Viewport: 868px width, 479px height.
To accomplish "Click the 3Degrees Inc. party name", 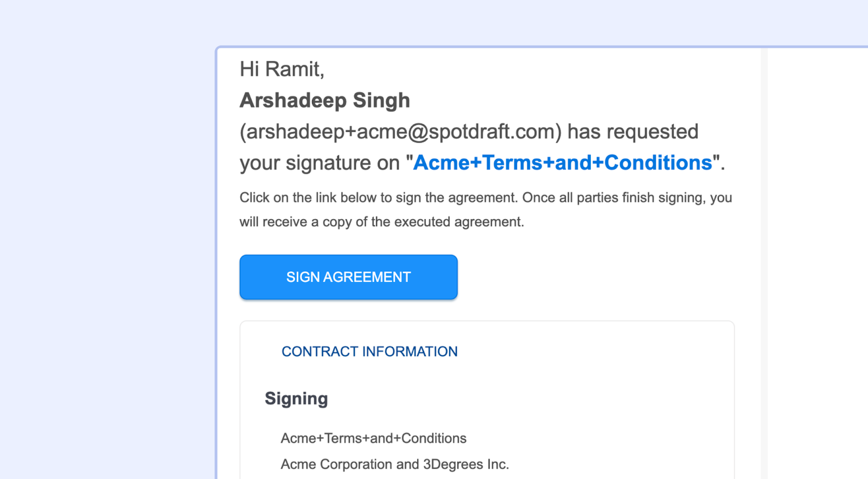I will 465,464.
